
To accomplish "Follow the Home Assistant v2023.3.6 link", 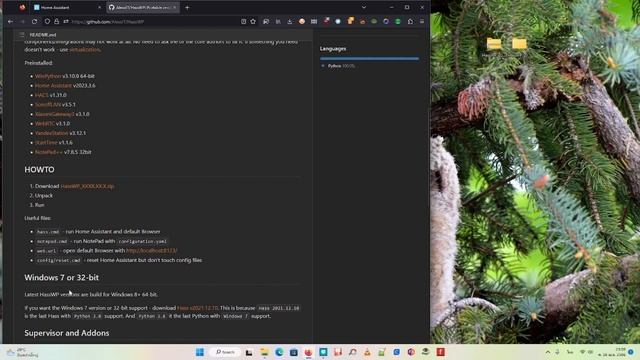I will 53,86.
